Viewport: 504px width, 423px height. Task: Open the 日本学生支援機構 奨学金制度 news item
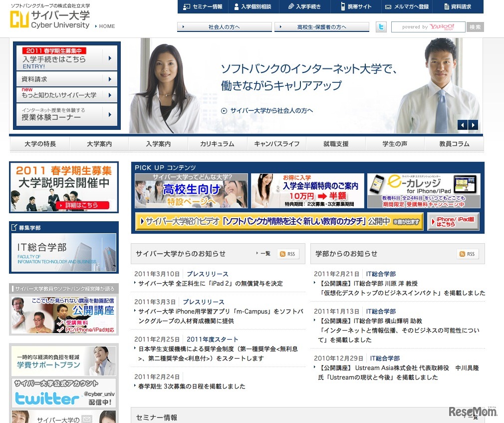[218, 354]
